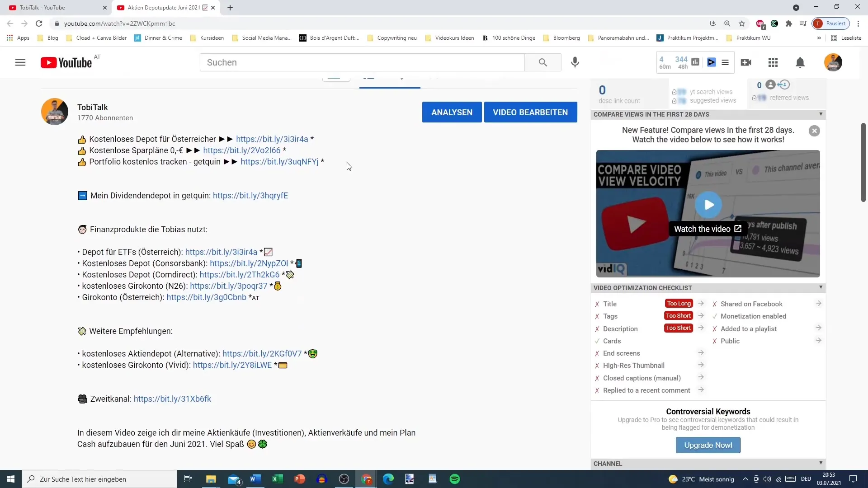Show more bookmarks with the double chevron
The height and width of the screenshot is (488, 868).
pyautogui.click(x=819, y=38)
